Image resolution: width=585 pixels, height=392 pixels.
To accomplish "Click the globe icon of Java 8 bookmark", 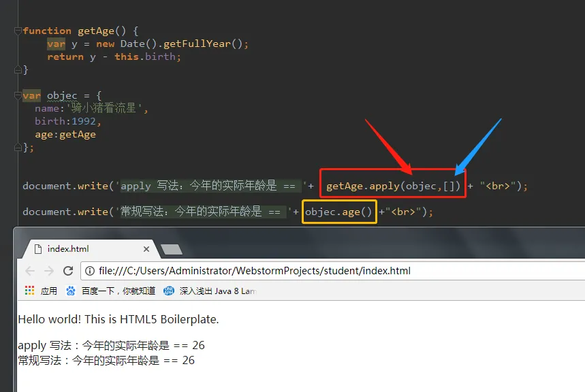I will (169, 291).
